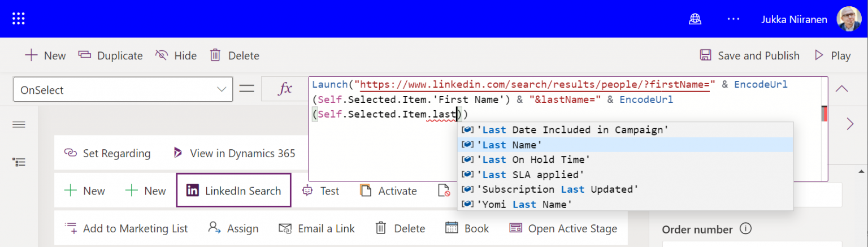Click the Activate command

389,191
